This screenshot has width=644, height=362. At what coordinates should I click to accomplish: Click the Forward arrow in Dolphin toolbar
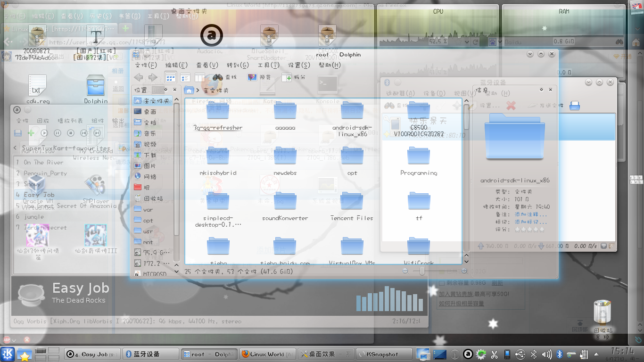pos(153,77)
